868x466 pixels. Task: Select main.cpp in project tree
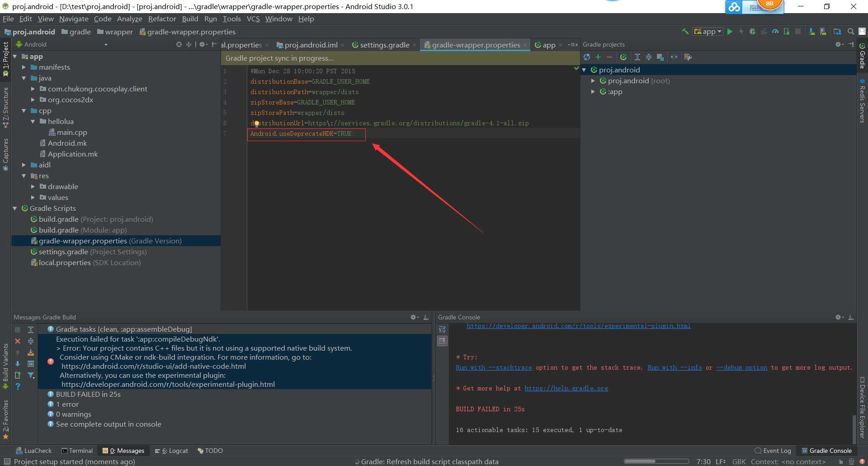pos(68,133)
